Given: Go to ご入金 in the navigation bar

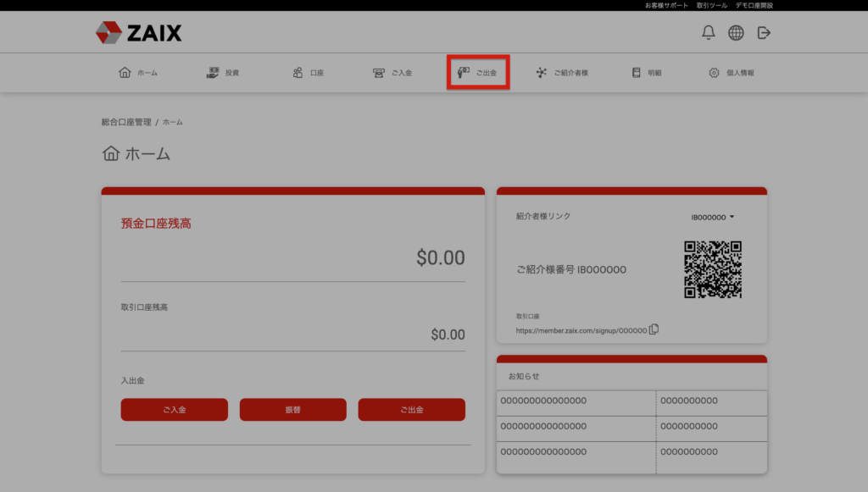Looking at the screenshot, I should [392, 73].
